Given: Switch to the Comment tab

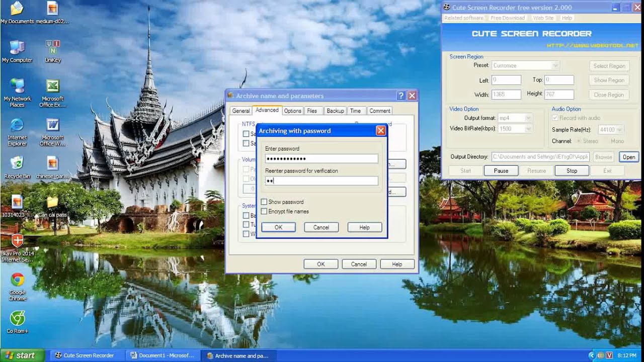Looking at the screenshot, I should tap(380, 111).
